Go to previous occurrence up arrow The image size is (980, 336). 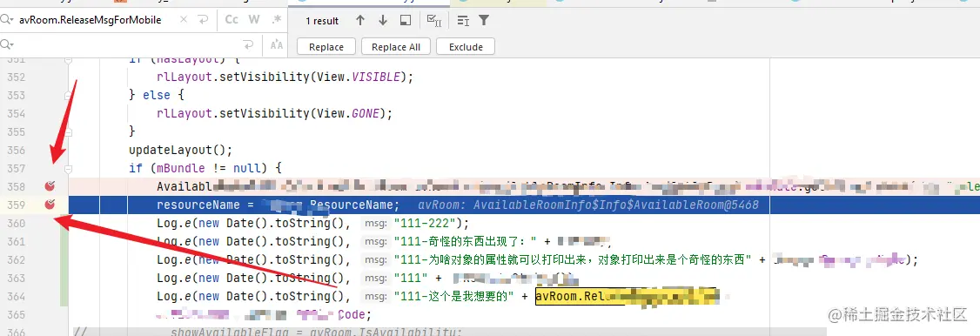[x=360, y=21]
